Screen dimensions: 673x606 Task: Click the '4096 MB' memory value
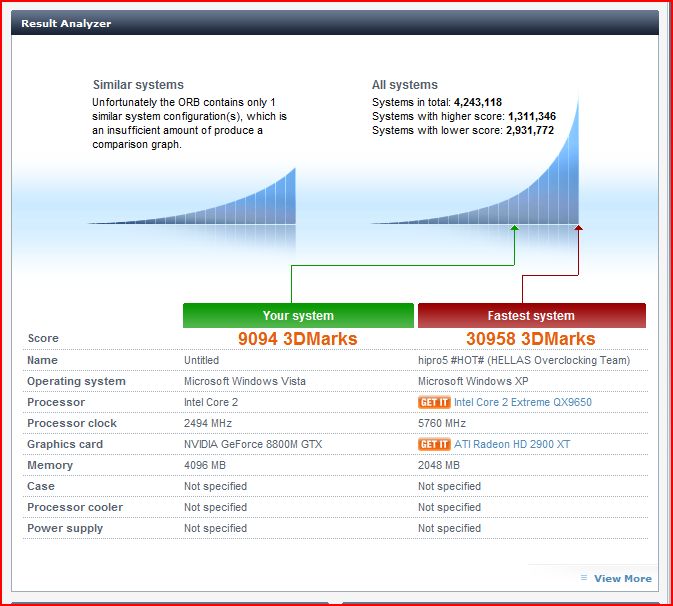click(x=205, y=465)
